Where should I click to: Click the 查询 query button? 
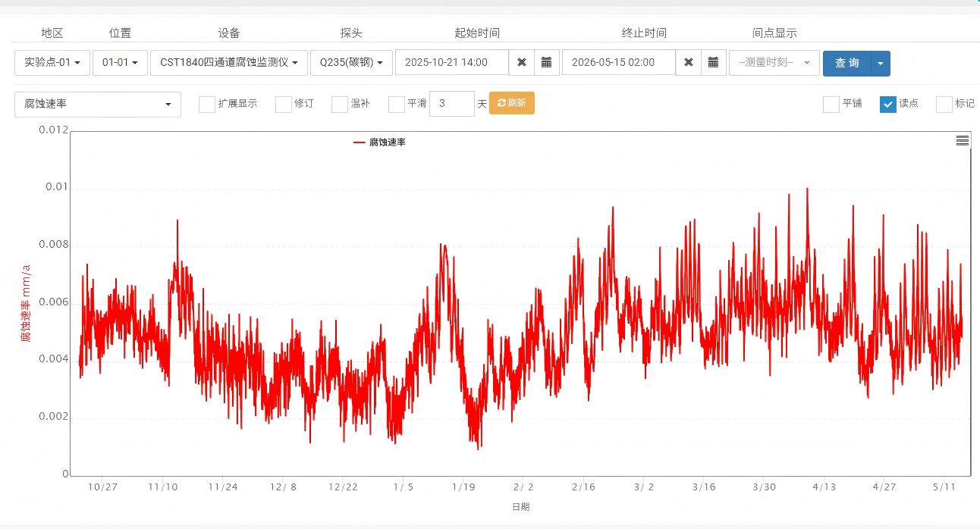click(847, 63)
